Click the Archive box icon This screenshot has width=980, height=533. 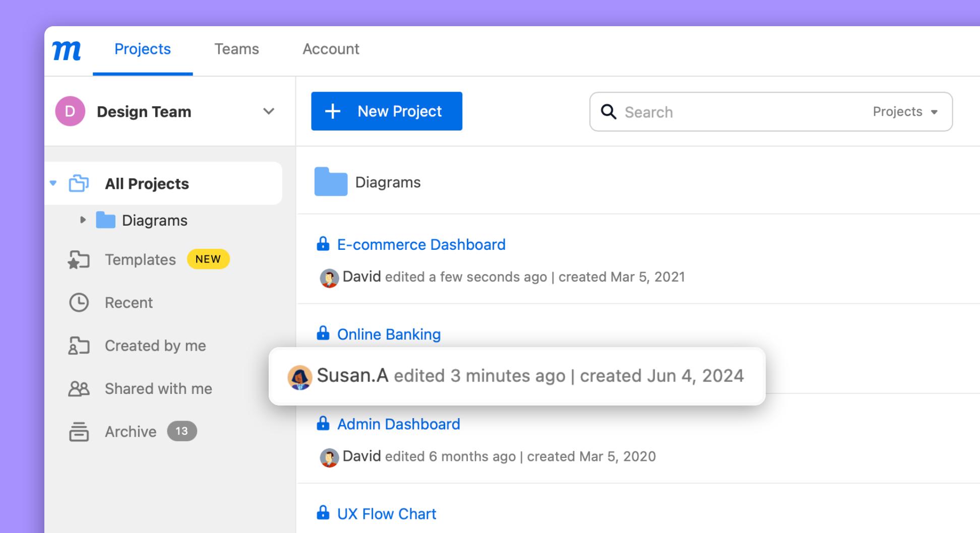pyautogui.click(x=78, y=431)
